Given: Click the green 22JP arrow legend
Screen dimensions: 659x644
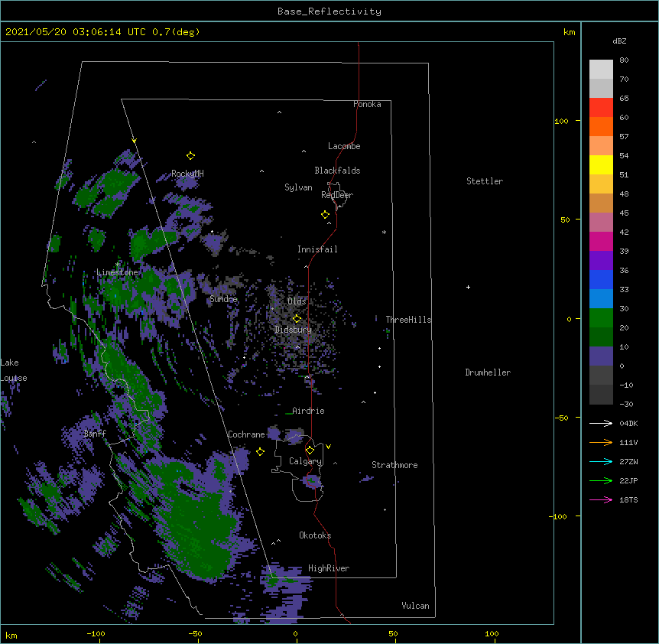Looking at the screenshot, I should click(601, 480).
